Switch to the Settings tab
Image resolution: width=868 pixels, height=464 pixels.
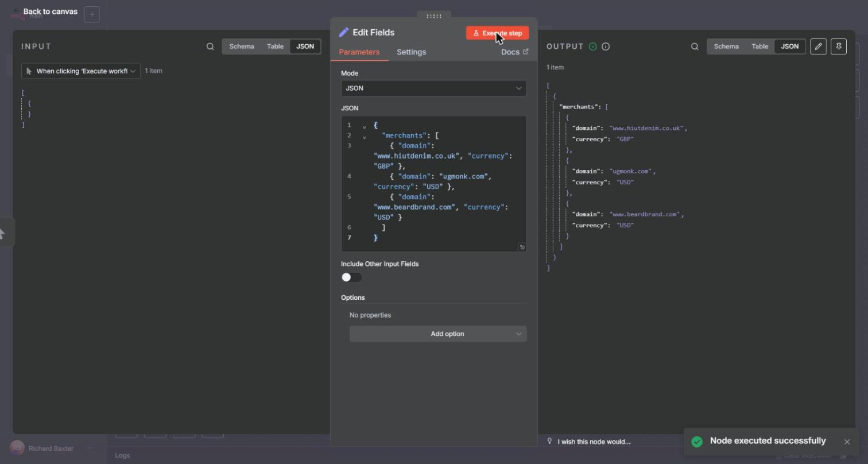412,52
